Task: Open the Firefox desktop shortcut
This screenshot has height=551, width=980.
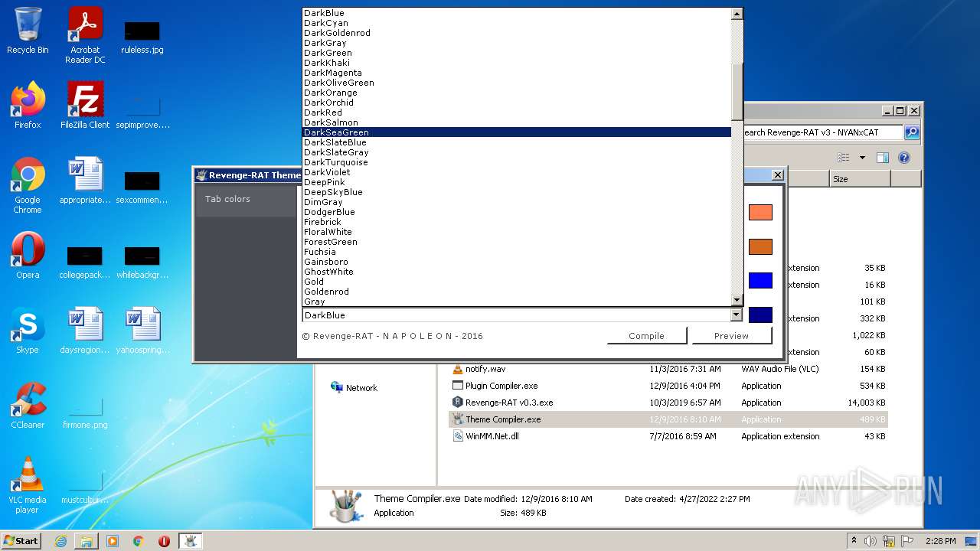Action: click(28, 106)
